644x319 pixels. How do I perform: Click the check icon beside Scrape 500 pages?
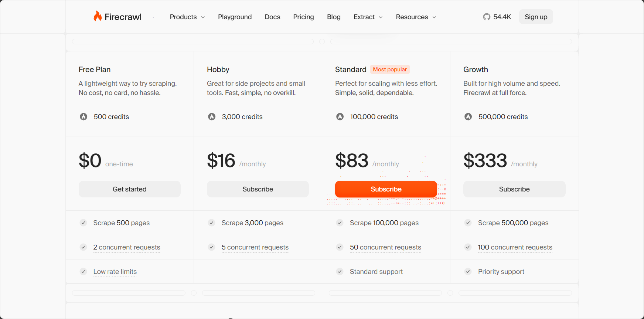pyautogui.click(x=83, y=223)
